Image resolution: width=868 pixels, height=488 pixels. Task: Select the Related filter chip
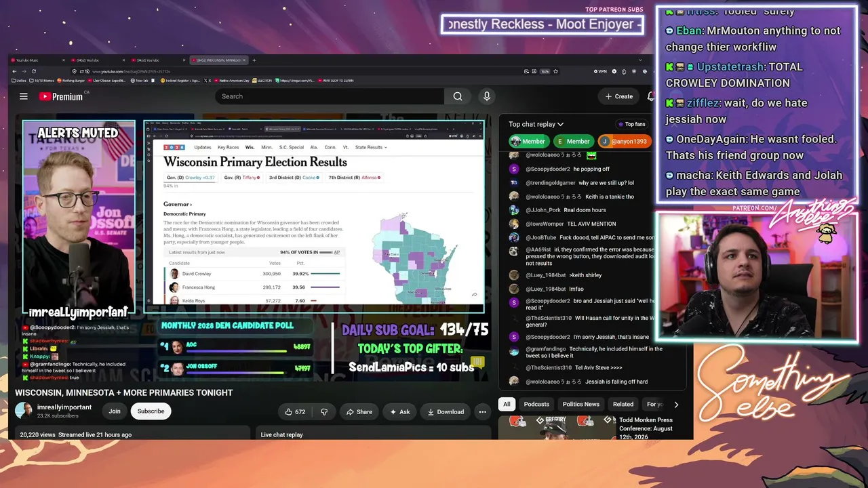coord(623,405)
